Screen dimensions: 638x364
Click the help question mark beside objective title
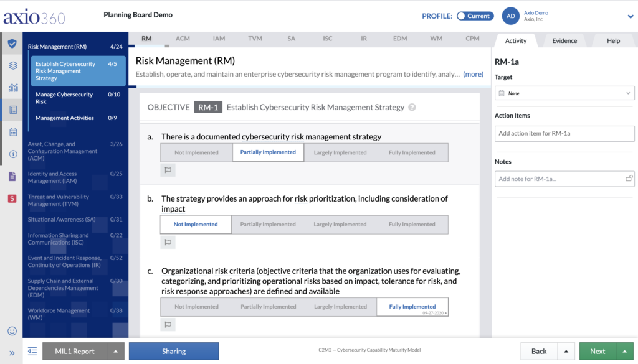412,108
